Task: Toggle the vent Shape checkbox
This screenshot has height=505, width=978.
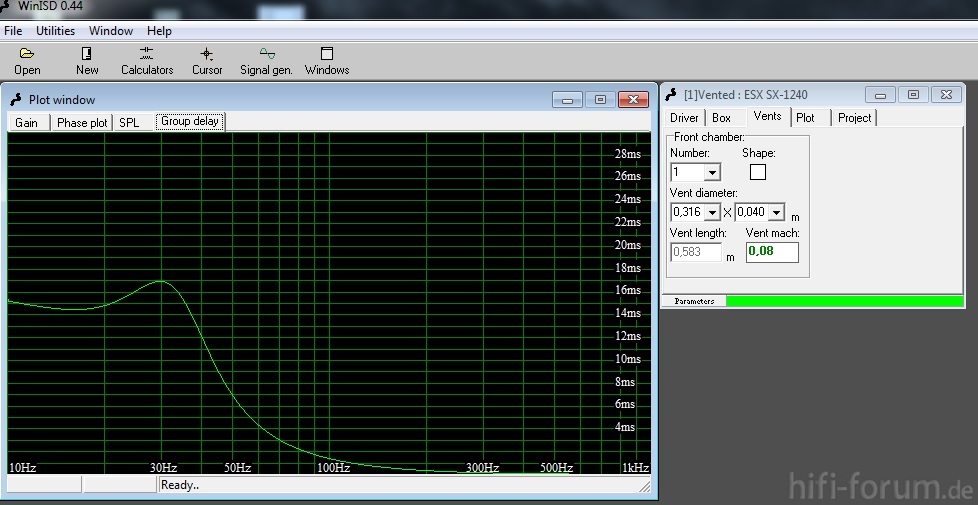Action: [758, 172]
